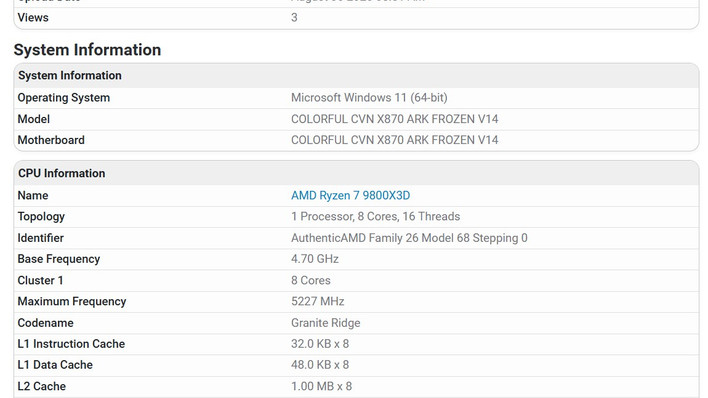Click the 'L2 Cache' row label

42,386
